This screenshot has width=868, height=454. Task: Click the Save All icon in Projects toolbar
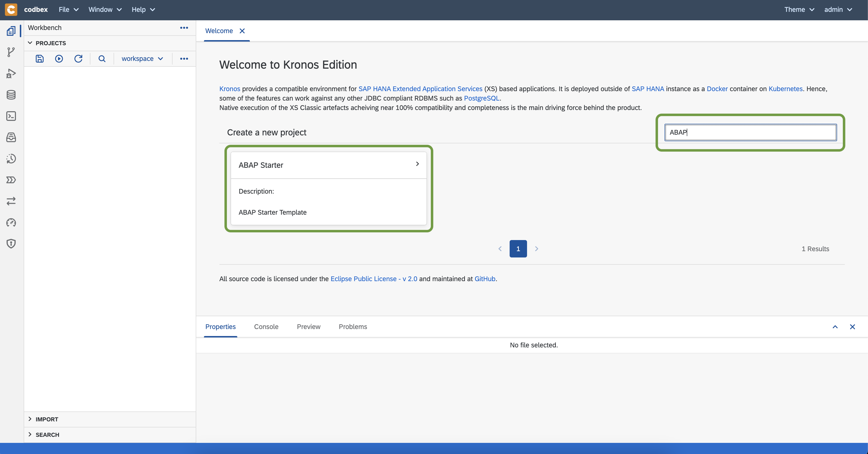click(x=40, y=59)
